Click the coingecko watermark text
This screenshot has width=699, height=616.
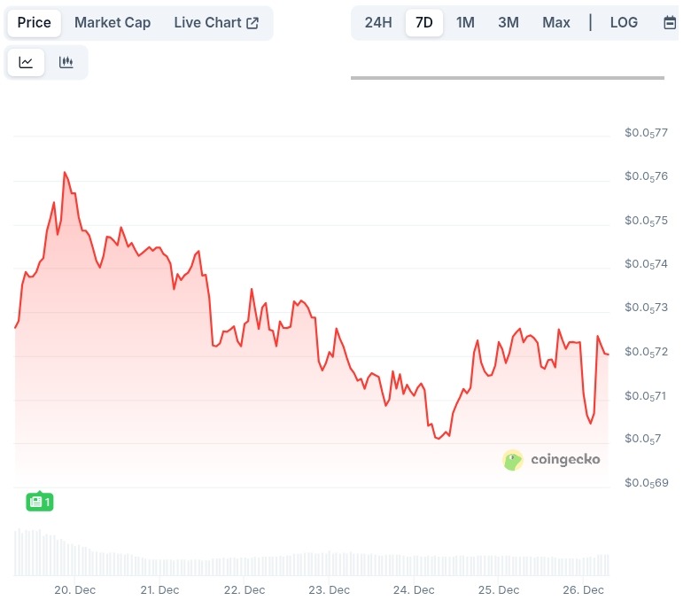coord(565,459)
